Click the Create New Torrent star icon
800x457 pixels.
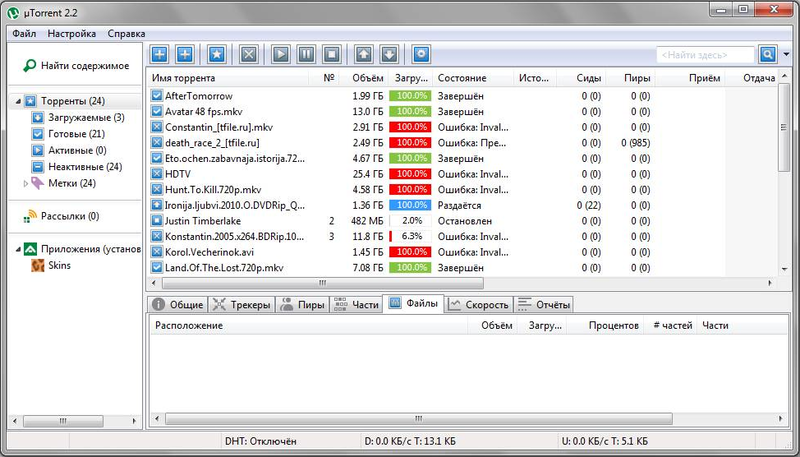point(217,54)
